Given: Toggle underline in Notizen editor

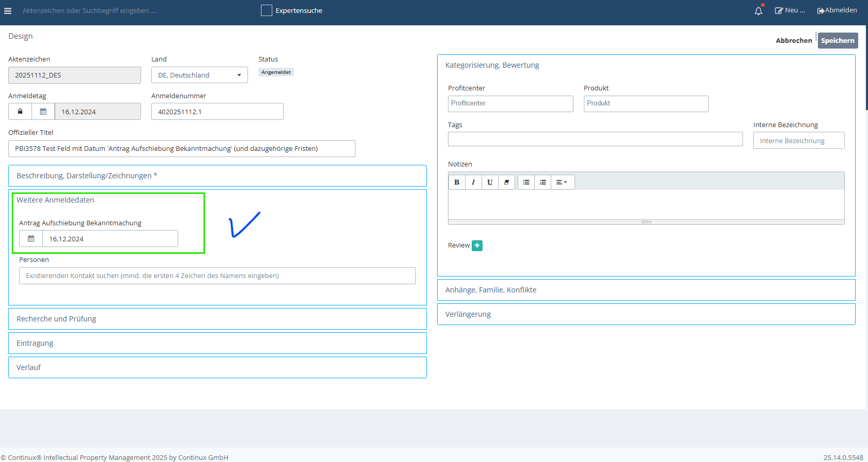Looking at the screenshot, I should coord(490,182).
